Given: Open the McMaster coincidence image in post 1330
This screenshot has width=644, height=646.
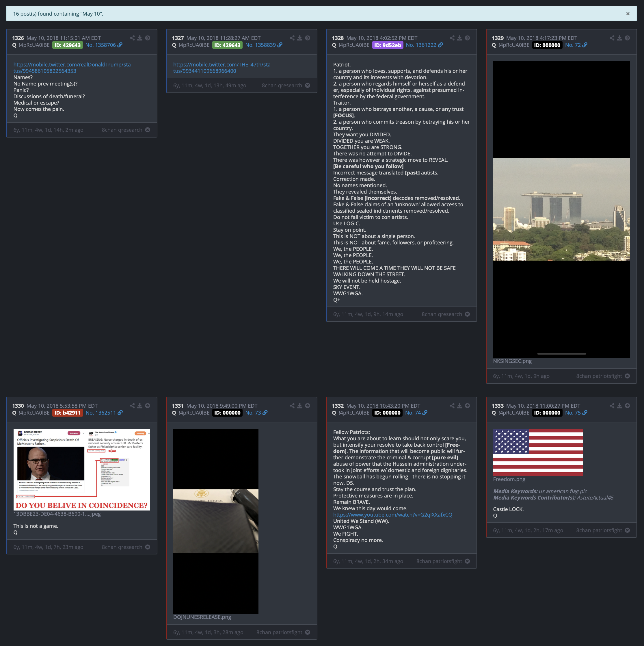Looking at the screenshot, I should (81, 469).
